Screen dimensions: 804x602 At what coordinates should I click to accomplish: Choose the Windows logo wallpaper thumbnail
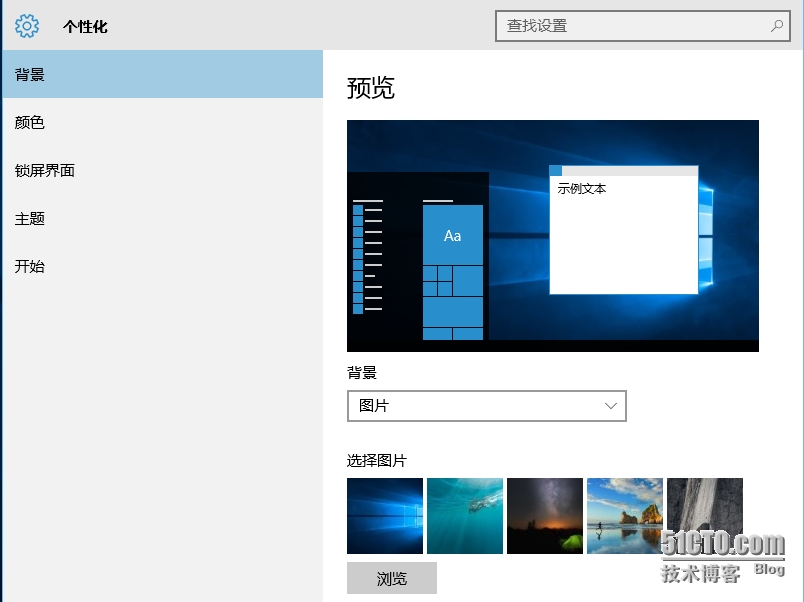click(385, 516)
